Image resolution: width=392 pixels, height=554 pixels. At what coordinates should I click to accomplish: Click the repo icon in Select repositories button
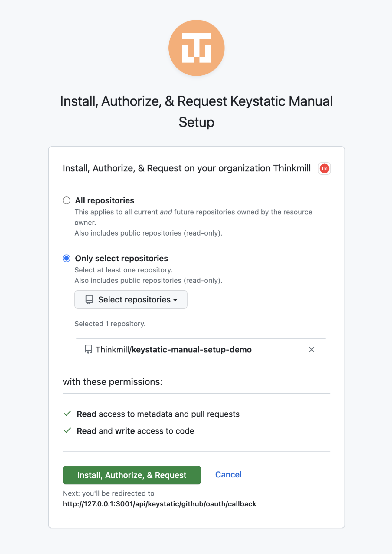click(x=89, y=299)
